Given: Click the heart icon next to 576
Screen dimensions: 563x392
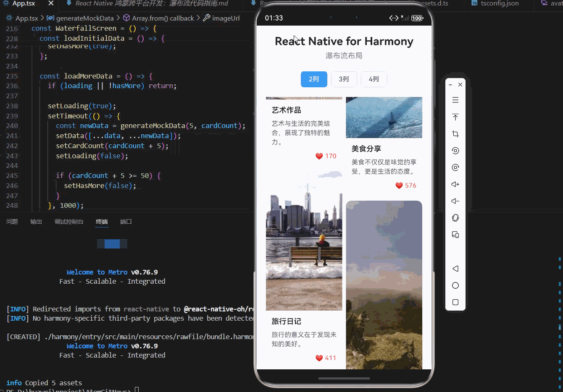Looking at the screenshot, I should pos(399,186).
